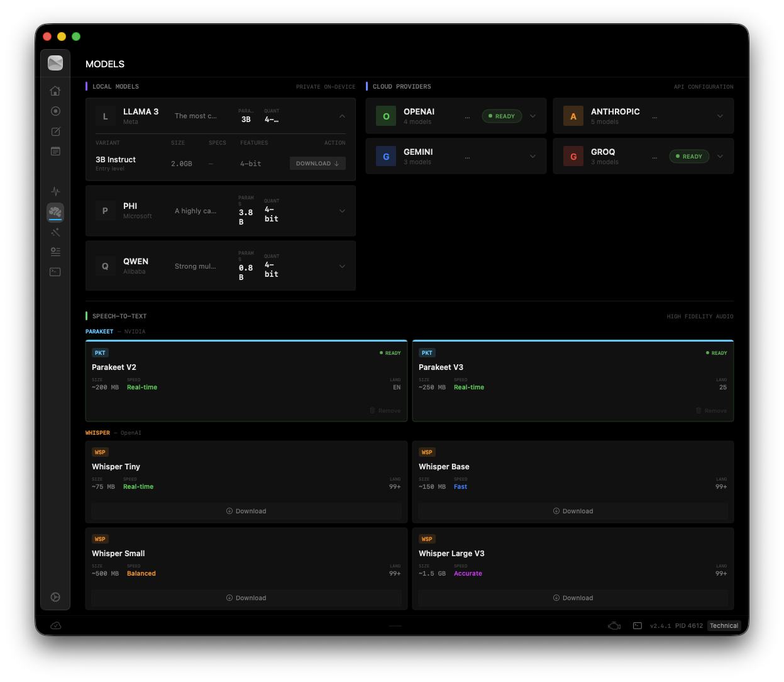Viewport: 784px width, 682px height.
Task: Open settings gear at the sidebar bottom
Action: [55, 597]
